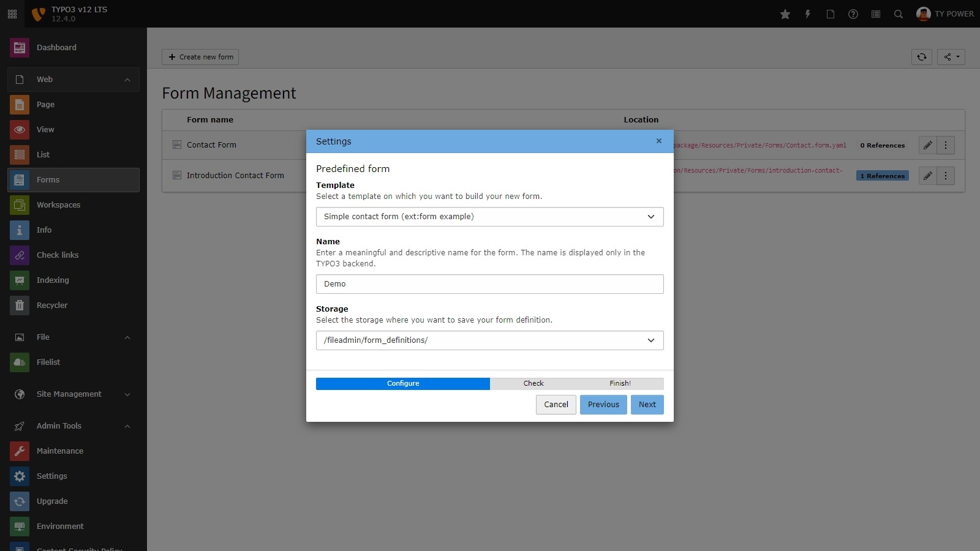This screenshot has width=980, height=551.
Task: Open the Environment module
Action: pos(73,526)
